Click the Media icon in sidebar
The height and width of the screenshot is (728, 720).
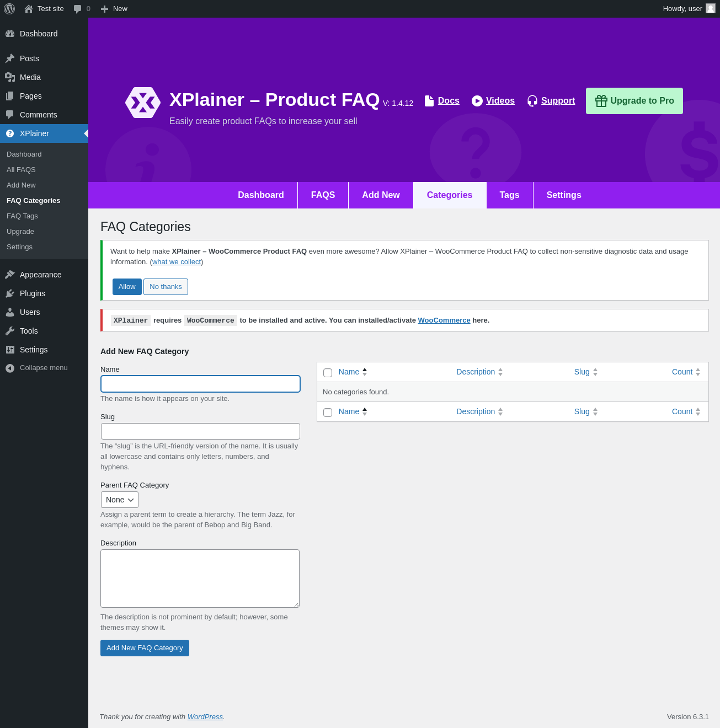click(x=10, y=77)
